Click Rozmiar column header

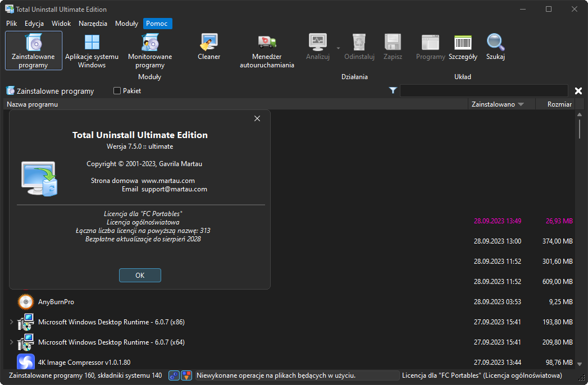555,104
